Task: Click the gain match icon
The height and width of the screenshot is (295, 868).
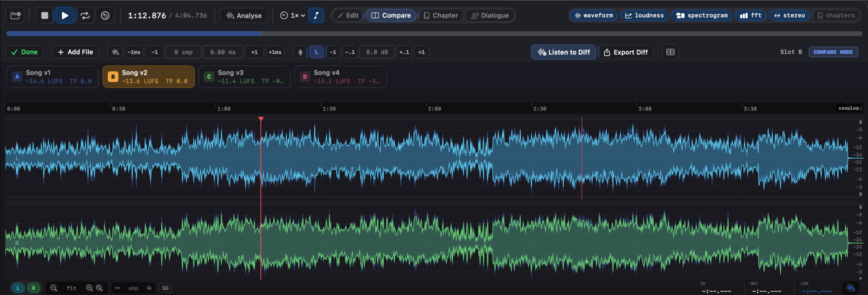Action: [300, 52]
